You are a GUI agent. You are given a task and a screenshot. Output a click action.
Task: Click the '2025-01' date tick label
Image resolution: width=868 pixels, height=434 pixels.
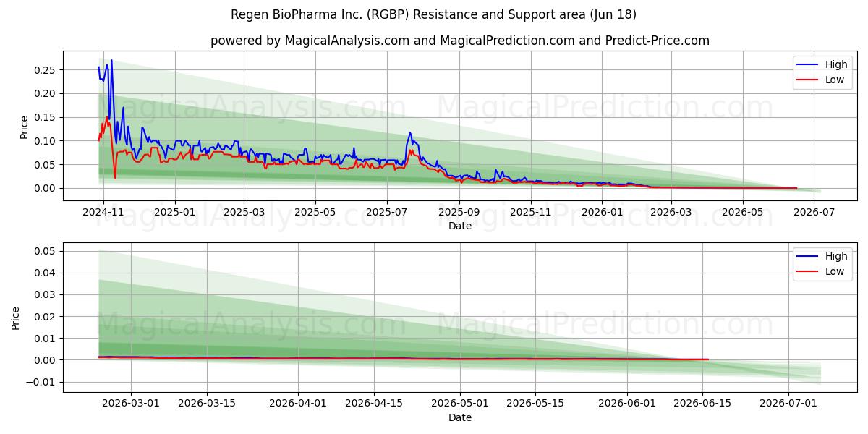(x=176, y=212)
